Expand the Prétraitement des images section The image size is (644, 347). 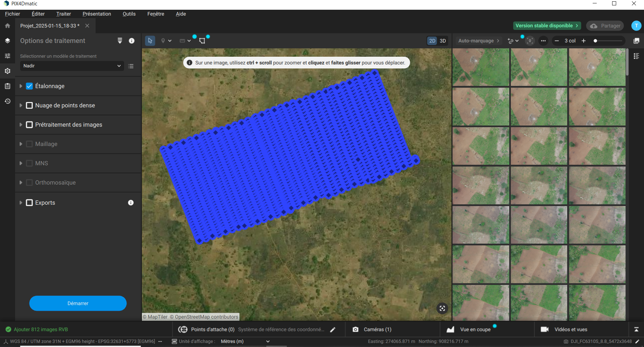pyautogui.click(x=21, y=125)
